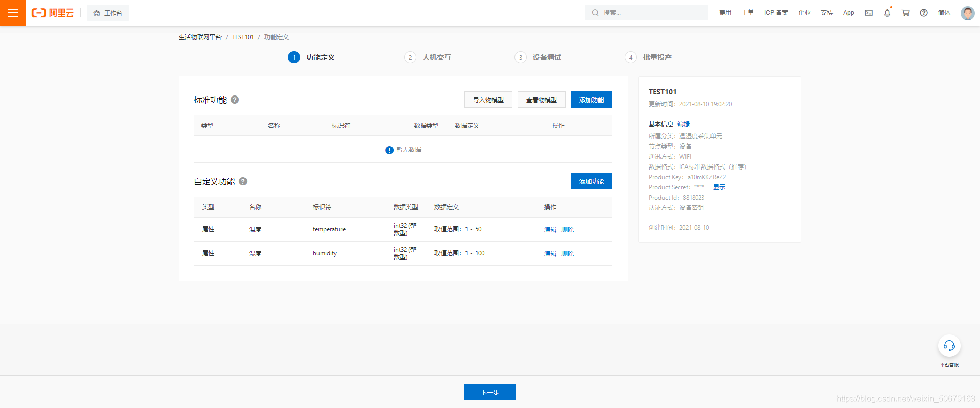
Task: Open notifications bell
Action: pos(887,13)
